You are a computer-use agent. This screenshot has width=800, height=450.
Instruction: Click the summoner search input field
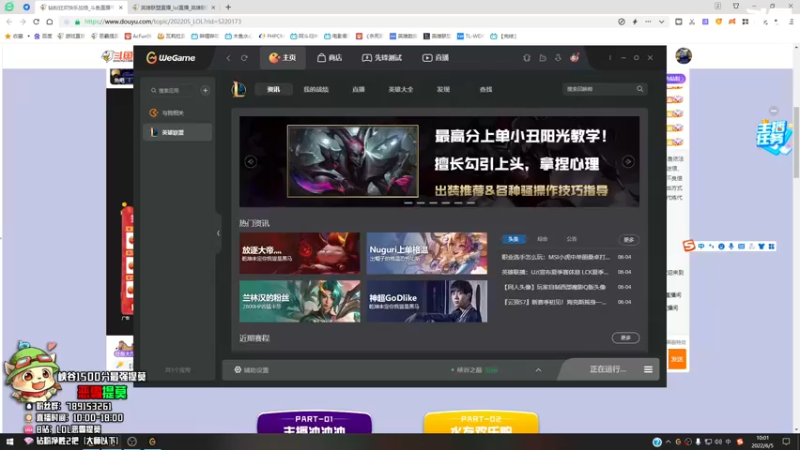(x=598, y=89)
